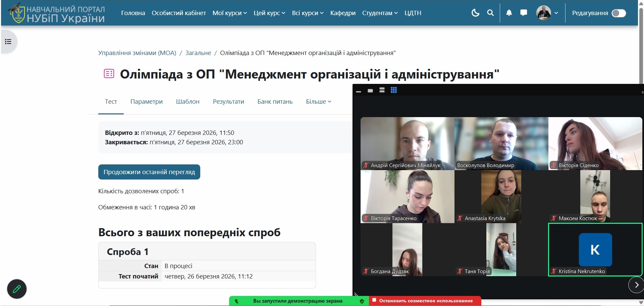
Task: Click the green shield icon on share bar
Action: point(362,301)
